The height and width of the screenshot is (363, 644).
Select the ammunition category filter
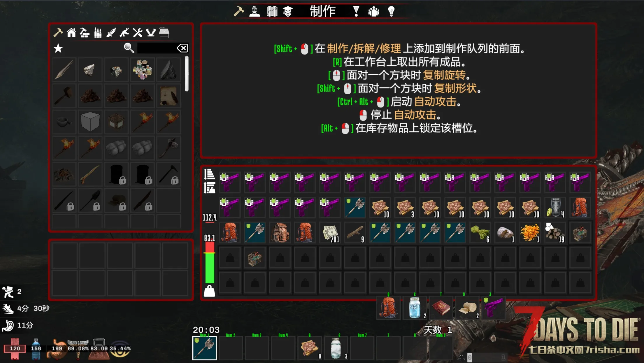[x=98, y=33]
